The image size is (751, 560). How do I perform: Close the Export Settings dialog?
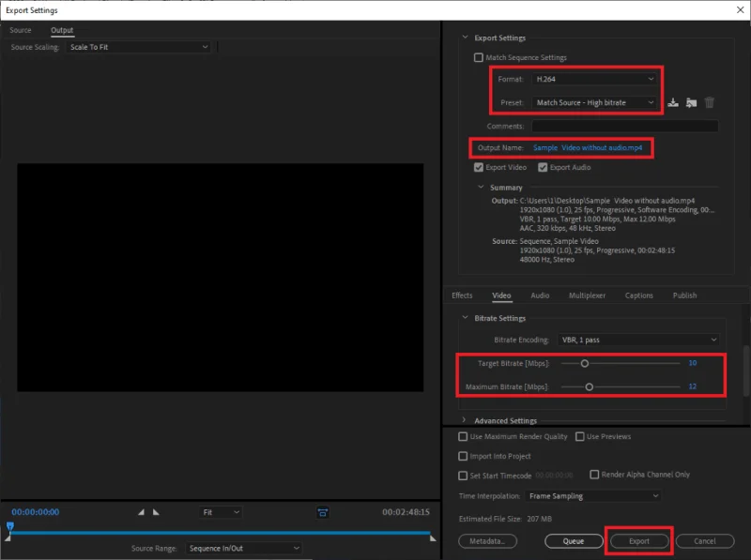[x=740, y=9]
